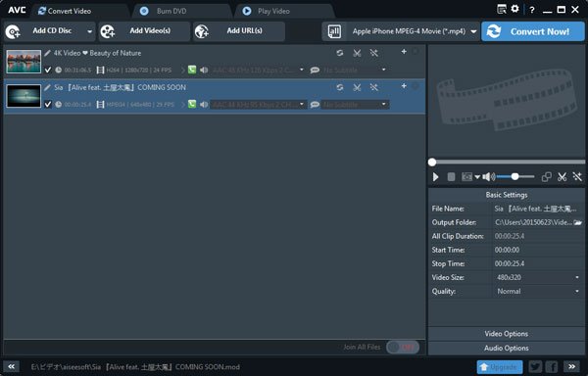Click the Twitter icon in status bar
Screen dimensions: 588x376
(535, 366)
